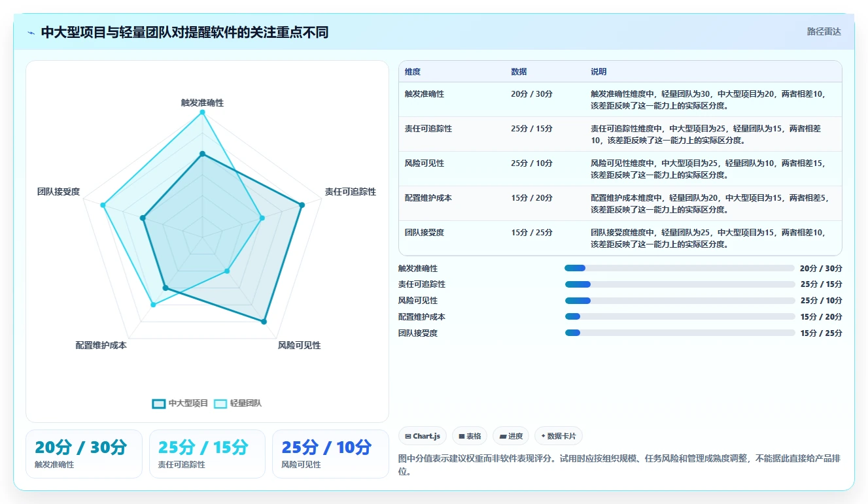
Task: Click the 风险可见性 progress bar
Action: pos(680,301)
